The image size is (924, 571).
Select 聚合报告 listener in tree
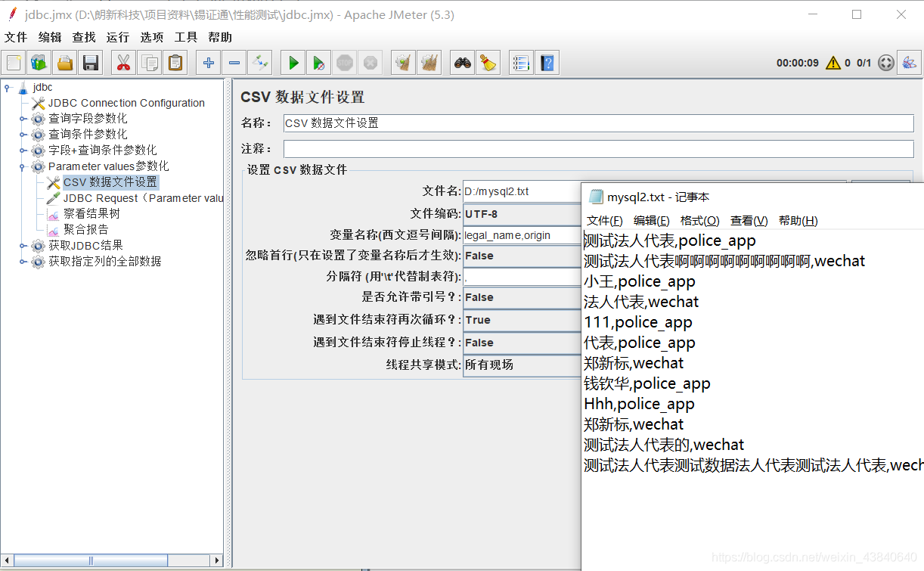coord(85,230)
